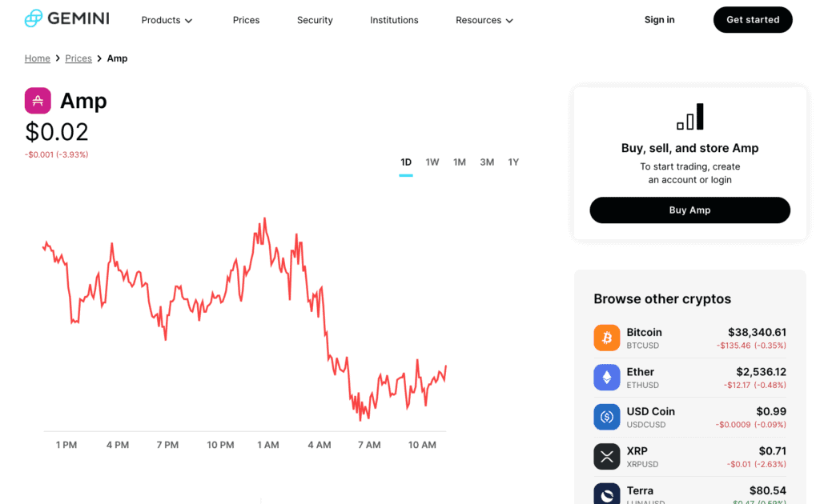Click the Gemini logo
The height and width of the screenshot is (504, 820).
coord(67,18)
